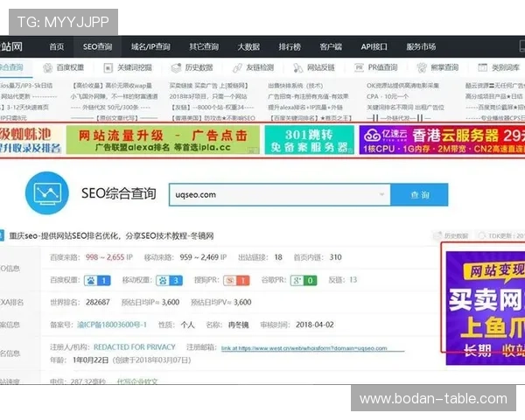Click the 网站反链 icon
This screenshot has width=525, height=420.
point(298,68)
